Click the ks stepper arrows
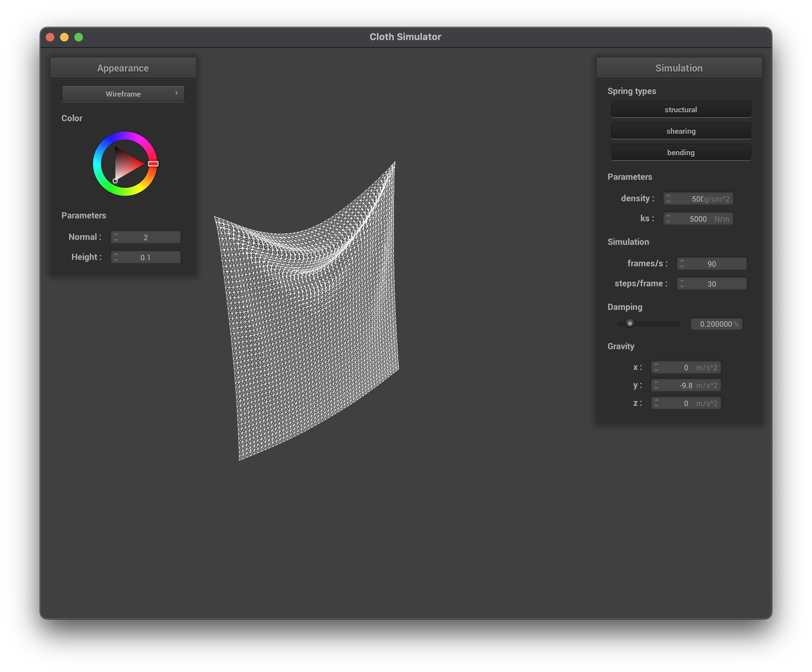 click(668, 219)
